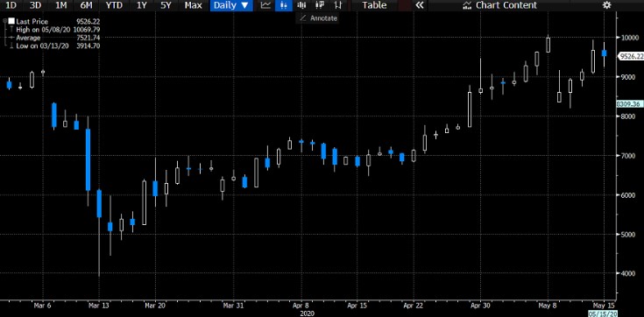Viewport: 644px width, 317px height.
Task: Select the OHLC tick chart icon
Action: pos(338,5)
